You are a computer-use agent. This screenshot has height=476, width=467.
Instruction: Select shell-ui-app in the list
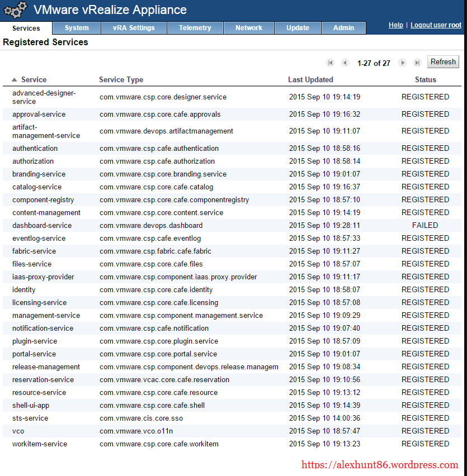pos(31,405)
